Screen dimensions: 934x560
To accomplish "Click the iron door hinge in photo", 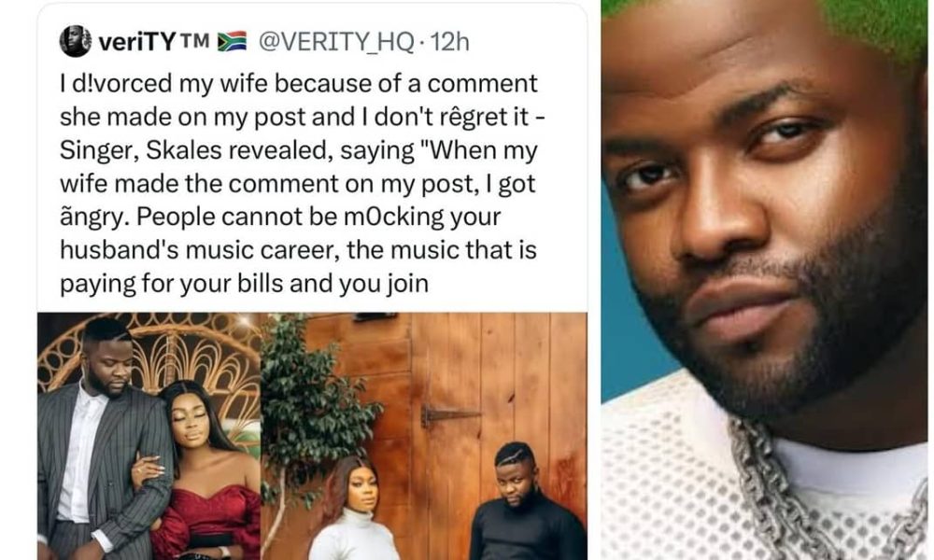I will coord(448,416).
